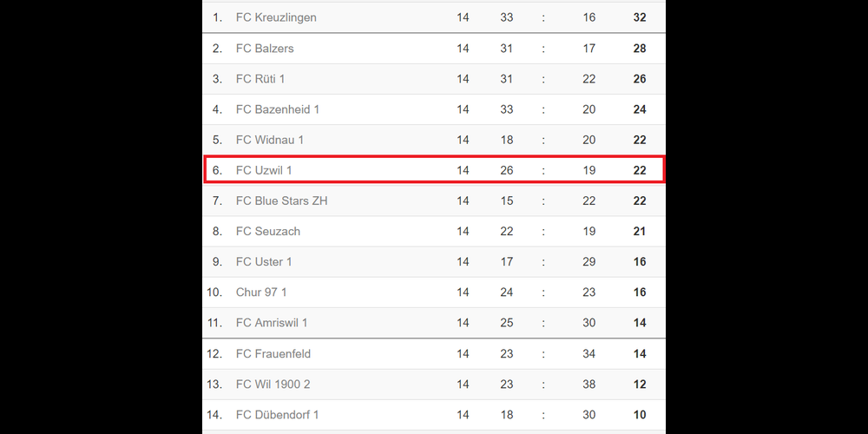Select highlighted FC Uzwil 1 team
The image size is (868, 434).
point(264,170)
